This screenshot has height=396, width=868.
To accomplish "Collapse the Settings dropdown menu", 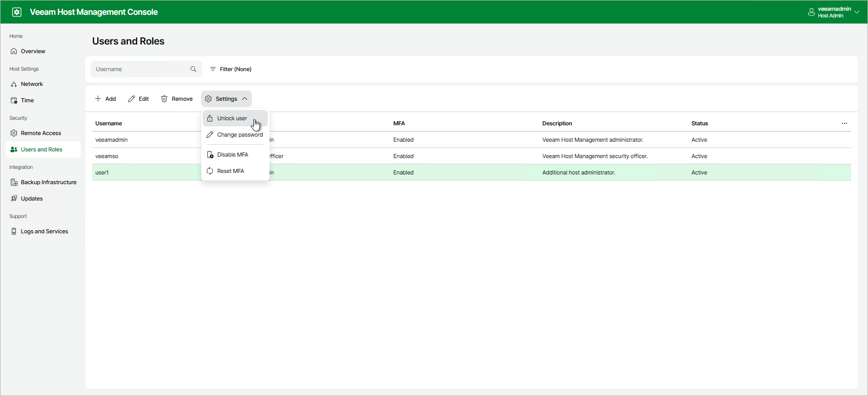I will [226, 99].
